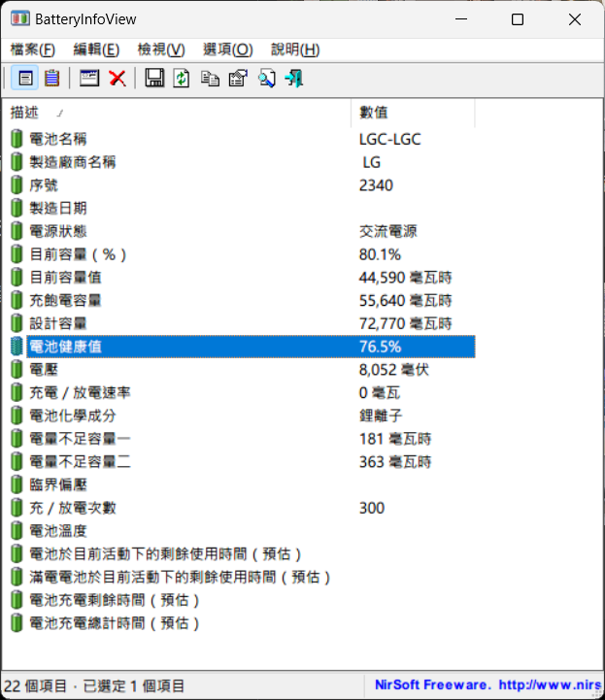605x700 pixels.
Task: Click the BatteryInfoView app icon in title bar
Action: (x=20, y=19)
